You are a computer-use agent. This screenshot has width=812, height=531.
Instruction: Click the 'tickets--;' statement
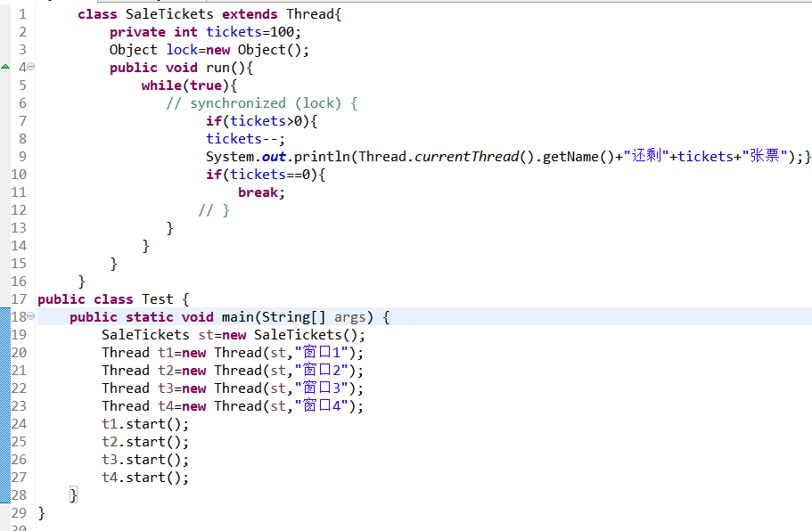(245, 139)
